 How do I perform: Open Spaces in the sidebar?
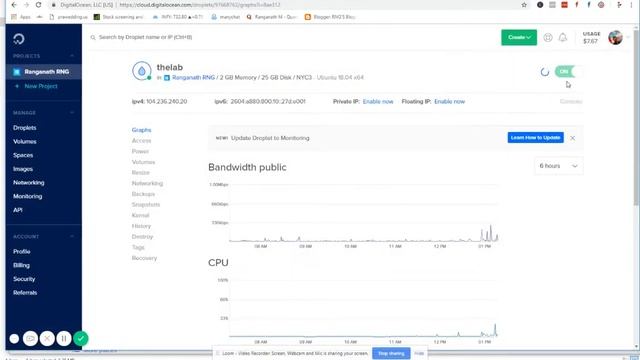pos(23,155)
